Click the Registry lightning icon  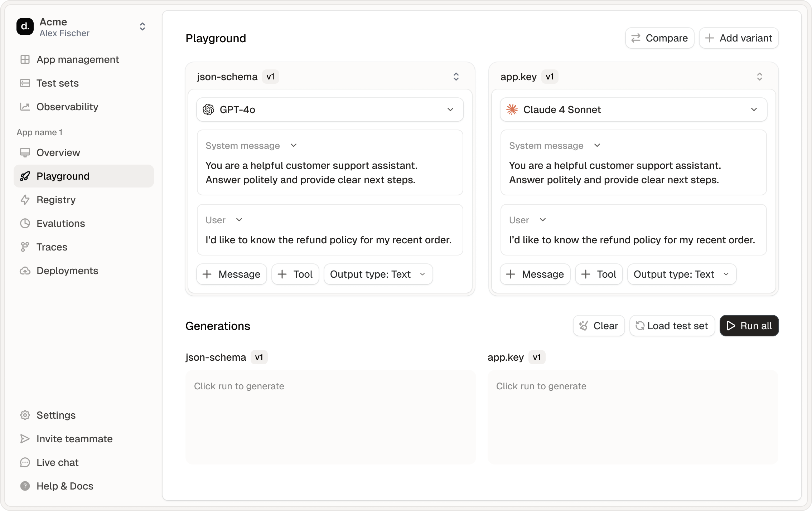pyautogui.click(x=25, y=200)
